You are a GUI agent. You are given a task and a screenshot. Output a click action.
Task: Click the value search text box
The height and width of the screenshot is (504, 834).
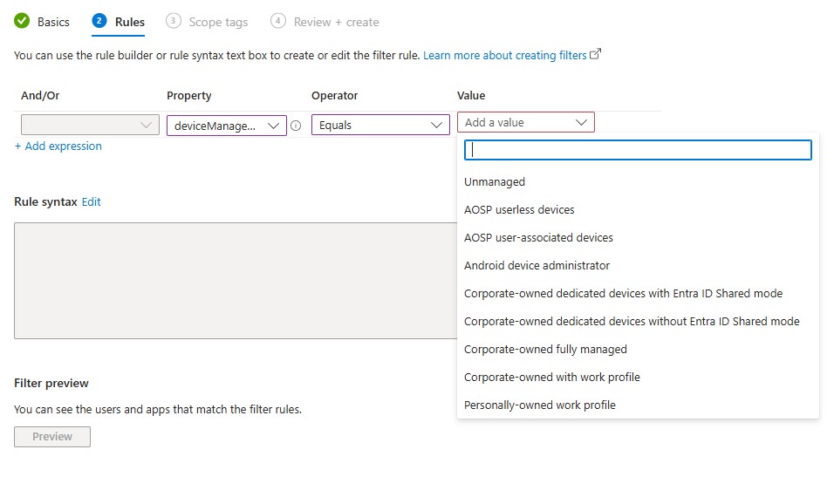tap(638, 150)
